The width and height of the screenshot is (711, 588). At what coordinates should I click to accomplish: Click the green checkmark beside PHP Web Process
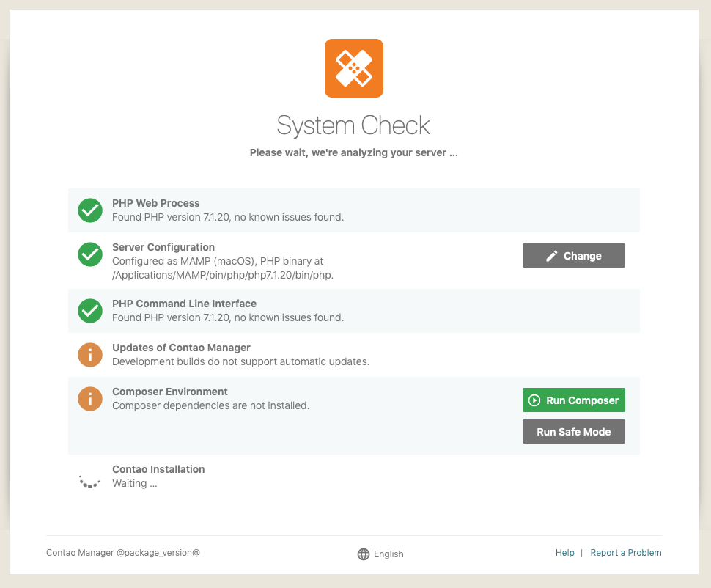point(89,210)
